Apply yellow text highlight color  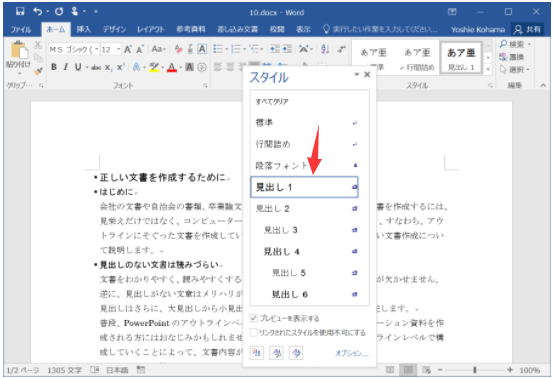coord(154,67)
